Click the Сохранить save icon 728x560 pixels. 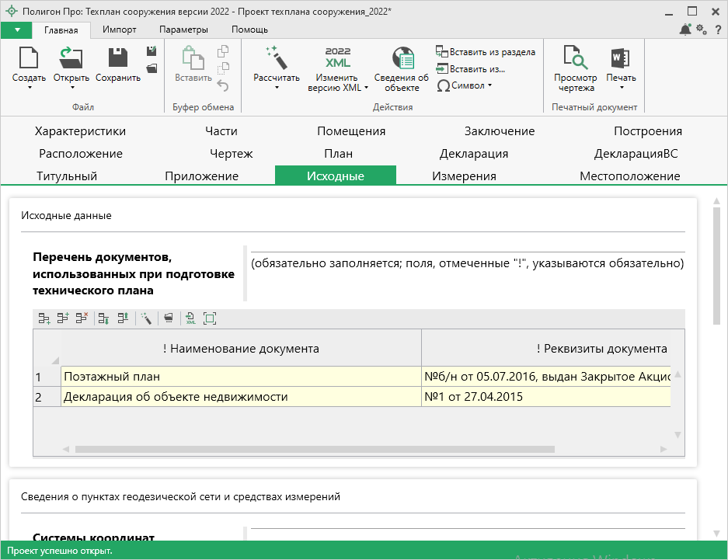click(x=118, y=59)
